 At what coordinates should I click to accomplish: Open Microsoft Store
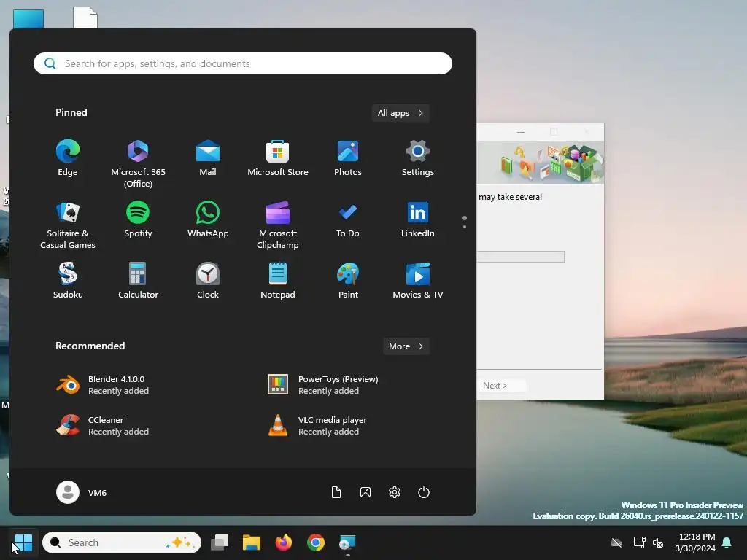click(x=278, y=158)
